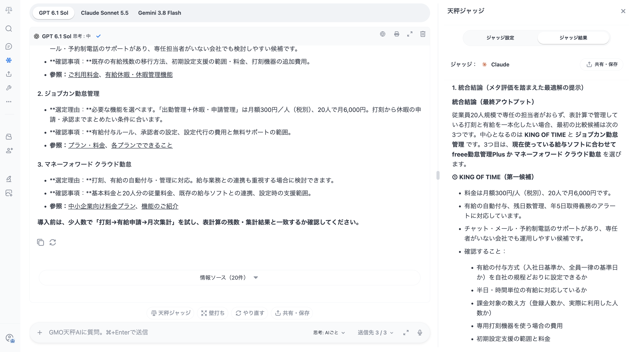Copy the response with the copy icon
Image resolution: width=644 pixels, height=352 pixels.
coord(41,242)
